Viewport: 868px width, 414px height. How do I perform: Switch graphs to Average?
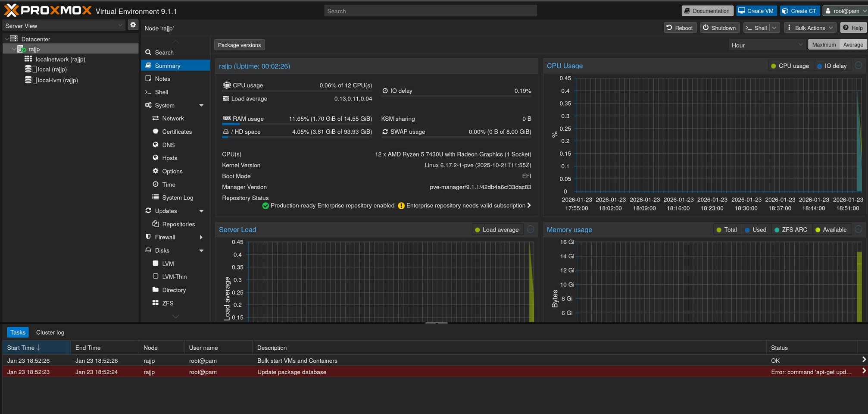[x=853, y=45]
